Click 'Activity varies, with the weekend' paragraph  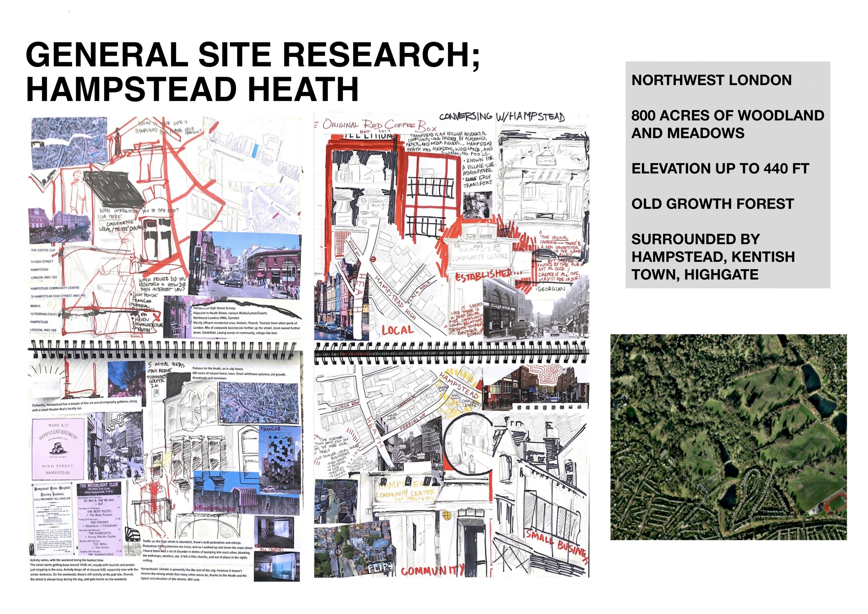pyautogui.click(x=84, y=570)
